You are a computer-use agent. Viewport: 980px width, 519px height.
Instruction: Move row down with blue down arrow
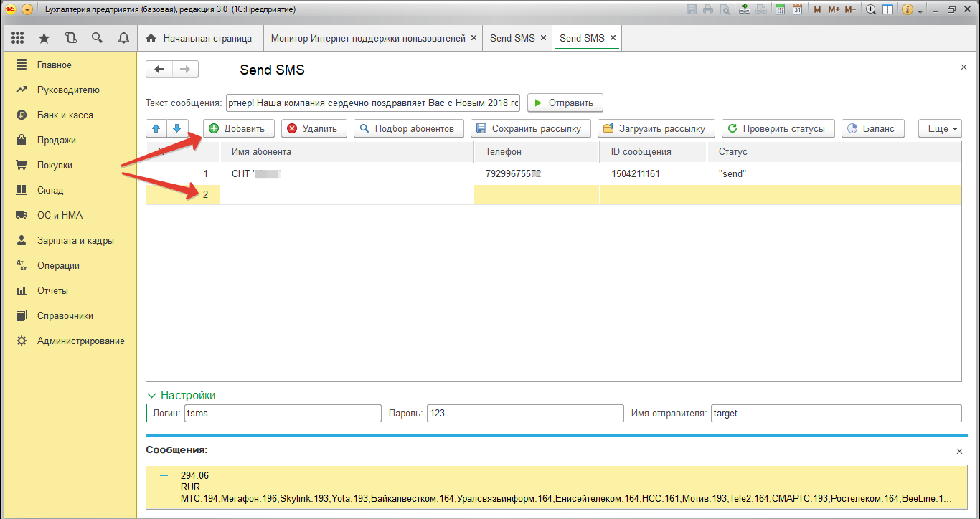[177, 128]
